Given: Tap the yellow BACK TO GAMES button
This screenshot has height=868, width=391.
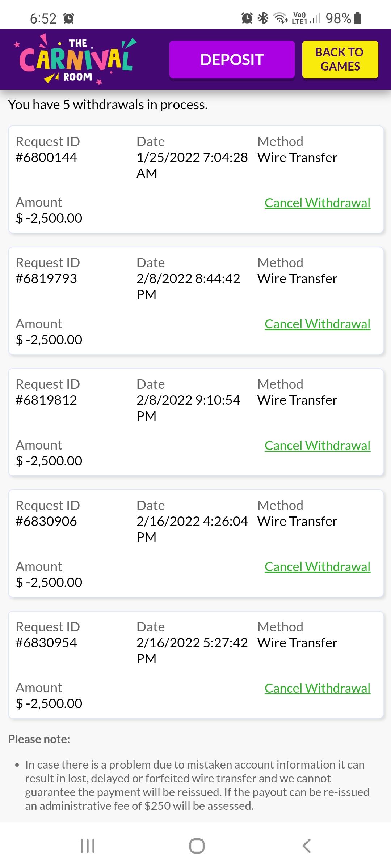Looking at the screenshot, I should [x=340, y=60].
